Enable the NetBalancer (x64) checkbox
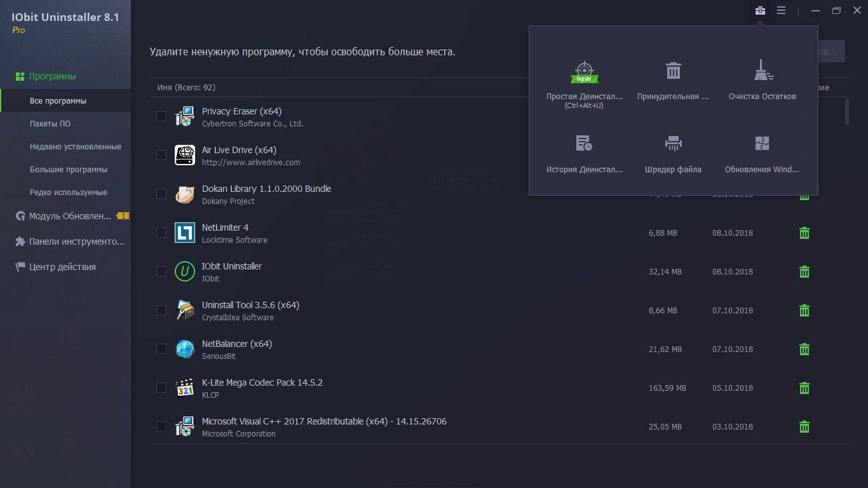The width and height of the screenshot is (868, 488). point(161,349)
